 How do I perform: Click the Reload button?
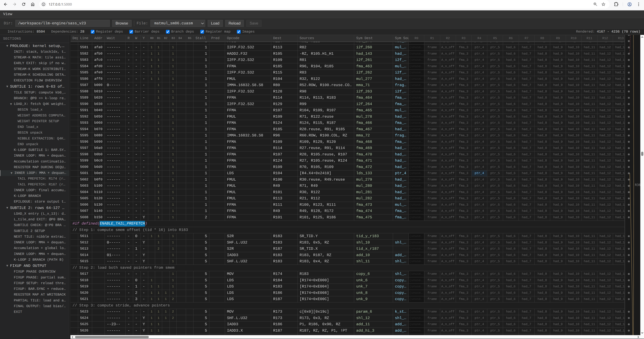pos(234,23)
